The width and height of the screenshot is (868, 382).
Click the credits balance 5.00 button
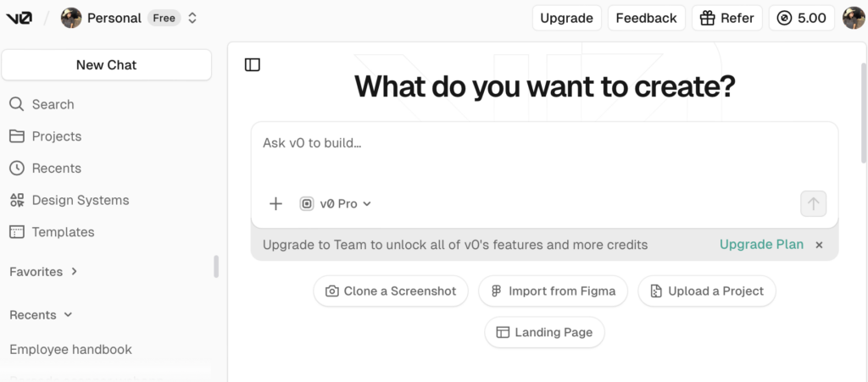coord(802,18)
